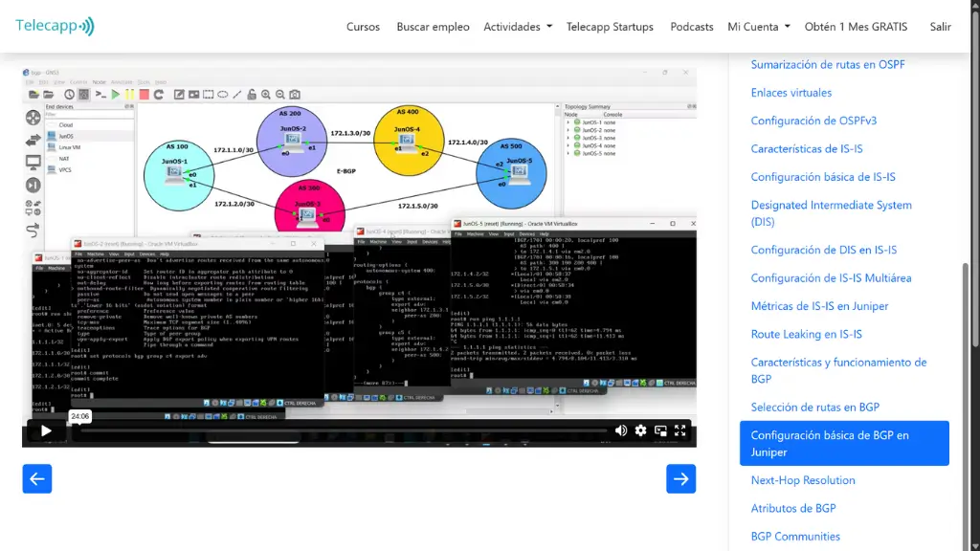The image size is (980, 551).
Task: Go to the next lesson with the right arrow
Action: coord(680,478)
